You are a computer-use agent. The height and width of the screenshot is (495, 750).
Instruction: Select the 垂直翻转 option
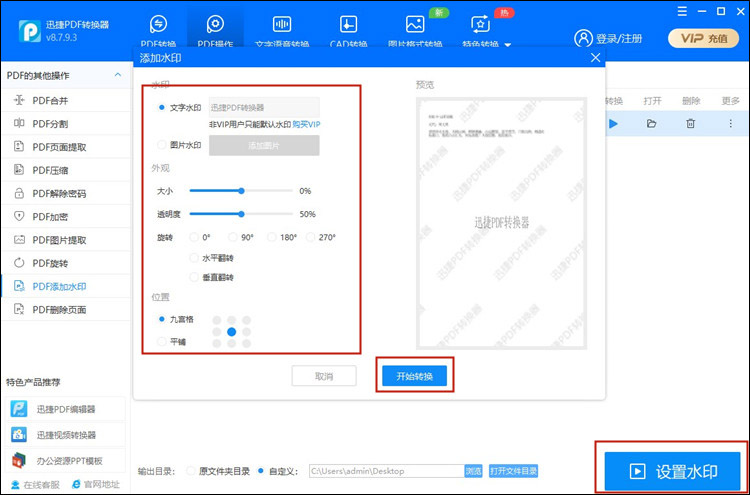pos(194,277)
